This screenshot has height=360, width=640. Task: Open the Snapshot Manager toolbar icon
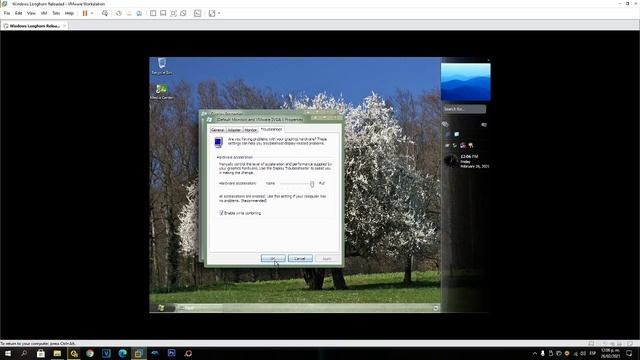point(139,13)
